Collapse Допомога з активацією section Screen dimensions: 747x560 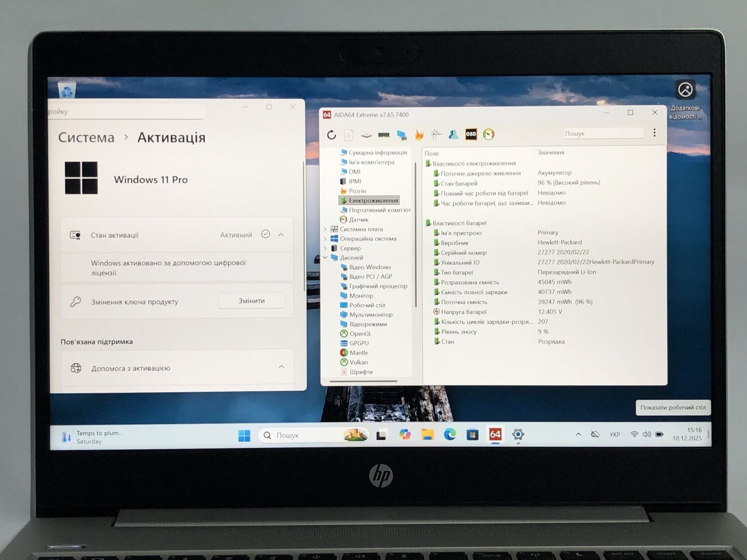(x=281, y=367)
